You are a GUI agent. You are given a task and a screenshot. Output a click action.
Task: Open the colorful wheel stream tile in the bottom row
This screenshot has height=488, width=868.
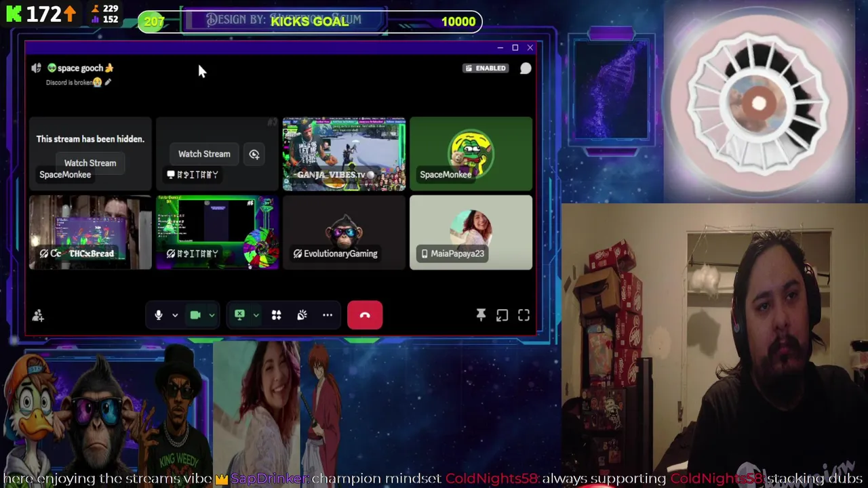217,232
